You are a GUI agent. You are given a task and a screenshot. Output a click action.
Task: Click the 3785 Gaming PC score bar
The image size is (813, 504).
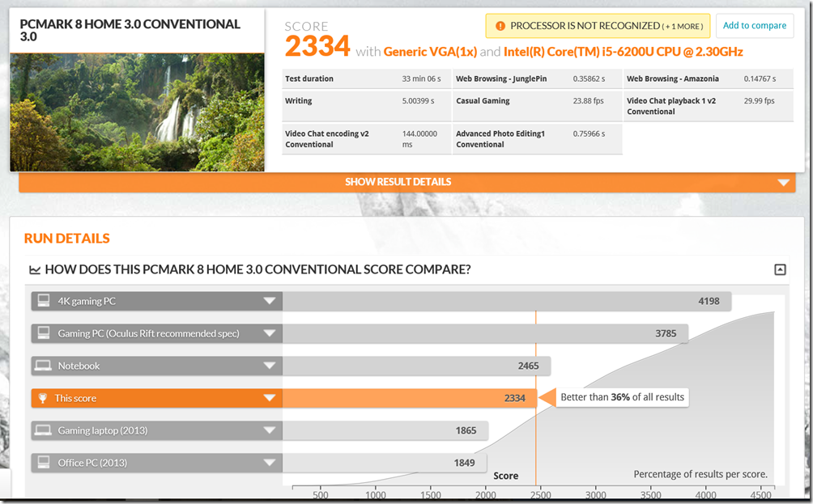[x=486, y=333]
